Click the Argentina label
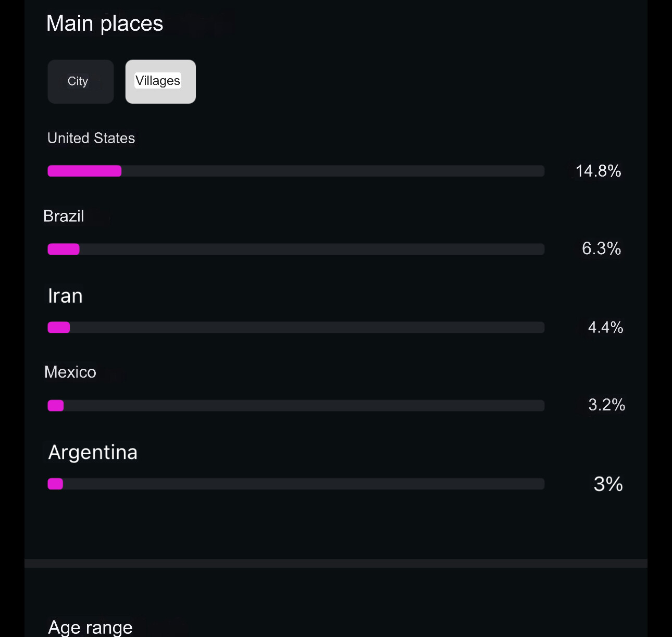Viewport: 672px width, 637px height. [93, 452]
